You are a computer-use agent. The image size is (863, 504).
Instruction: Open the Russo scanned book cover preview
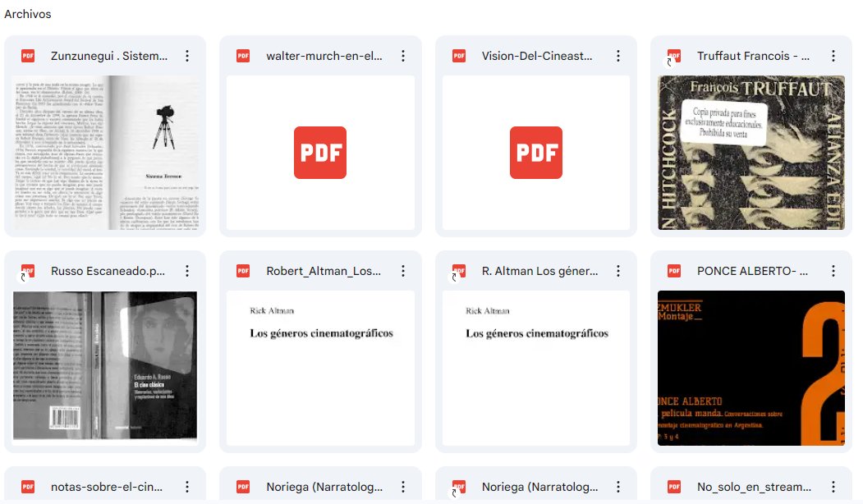[105, 368]
